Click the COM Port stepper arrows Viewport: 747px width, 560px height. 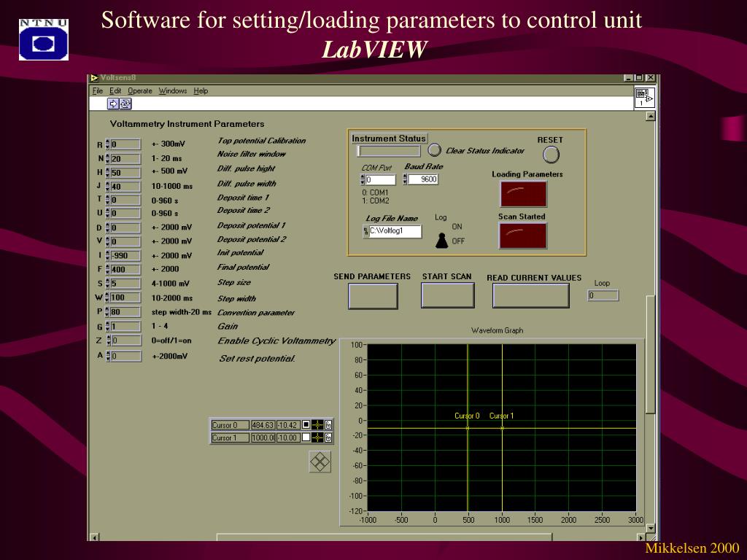coord(363,179)
